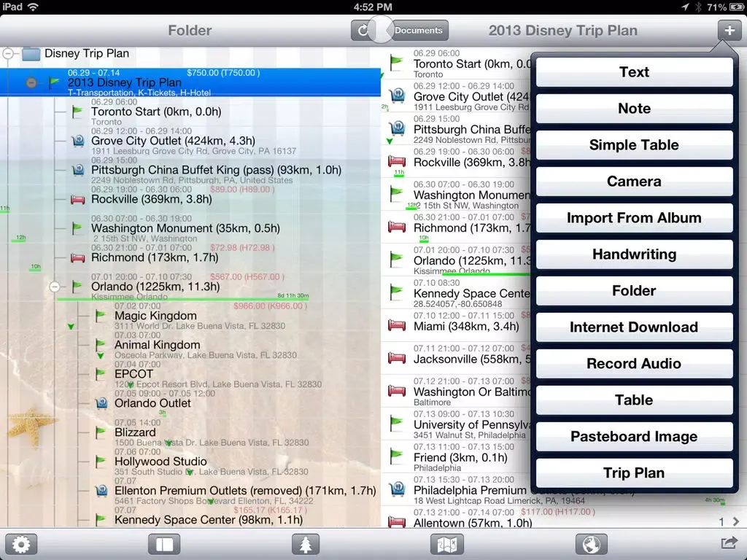Tap flag icon beside Toronto Start in folder tree
Viewport: 747px width, 560px height.
[77, 112]
